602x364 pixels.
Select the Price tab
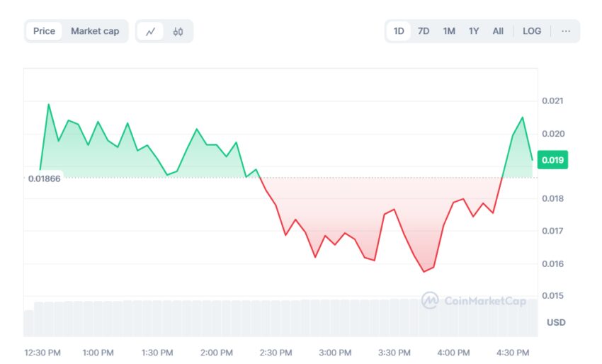click(44, 31)
